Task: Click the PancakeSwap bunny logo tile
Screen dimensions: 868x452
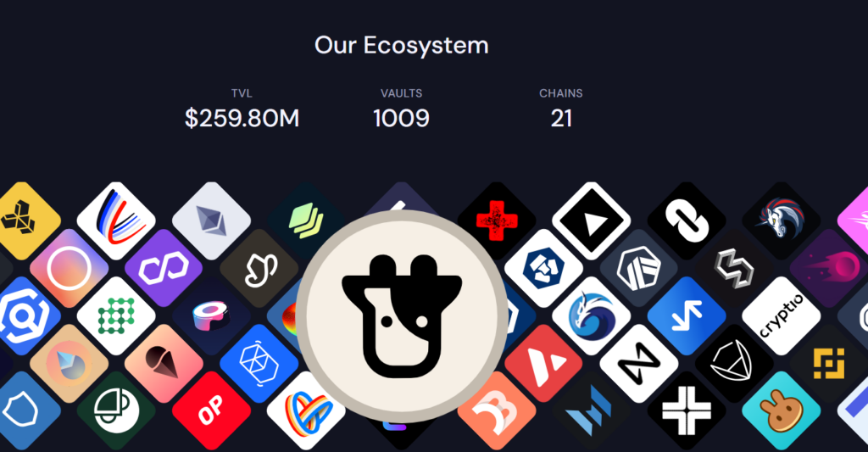Action: [x=781, y=410]
